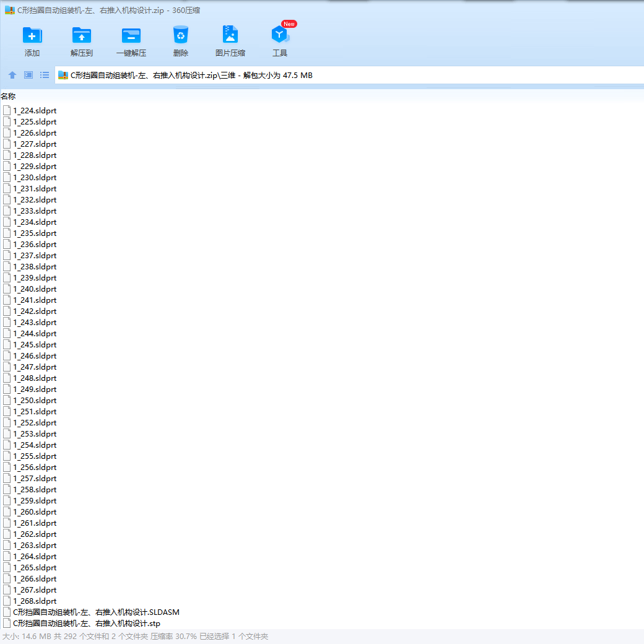The height and width of the screenshot is (644, 644).
Task: Select file 1_234.sldprt
Action: point(35,222)
